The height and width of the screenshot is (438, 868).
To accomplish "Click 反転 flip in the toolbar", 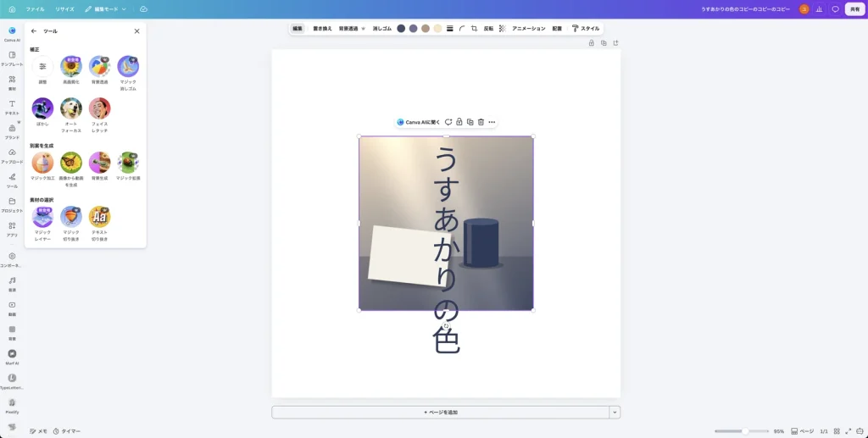I will 488,28.
